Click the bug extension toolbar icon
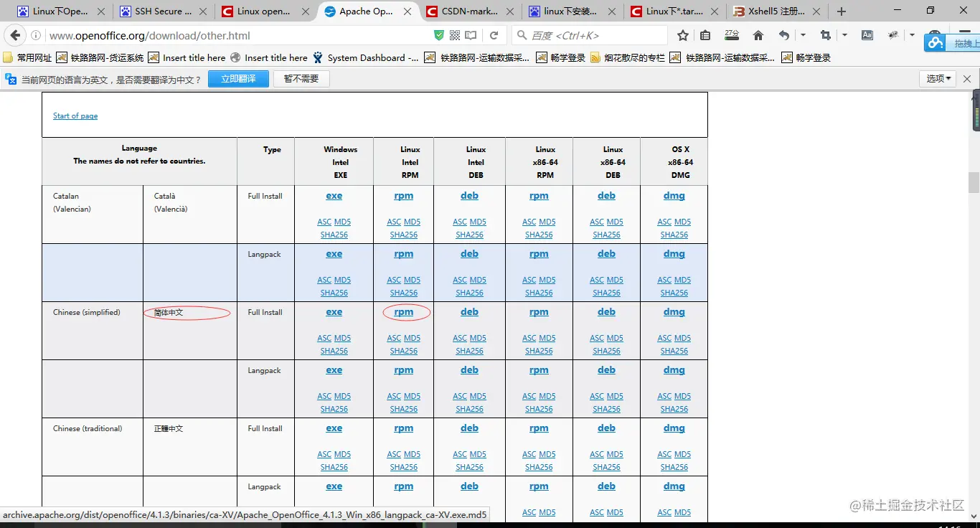The height and width of the screenshot is (528, 980). point(893,35)
